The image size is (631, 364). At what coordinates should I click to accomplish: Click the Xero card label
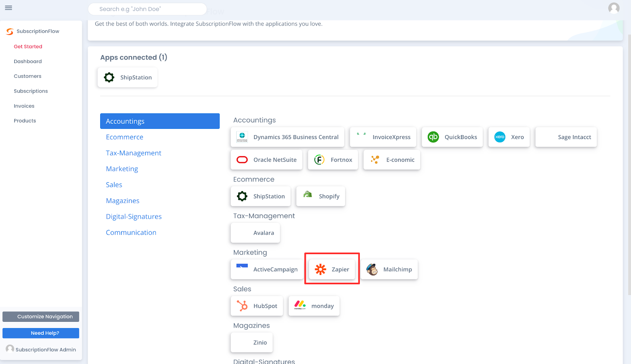(x=517, y=137)
